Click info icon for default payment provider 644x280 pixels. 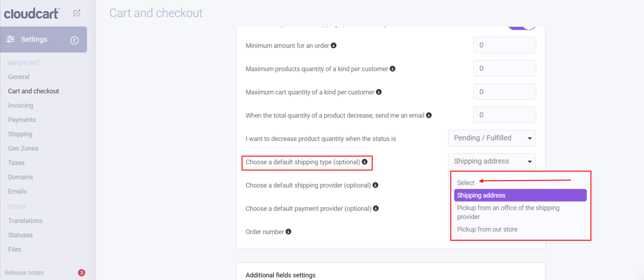click(376, 208)
